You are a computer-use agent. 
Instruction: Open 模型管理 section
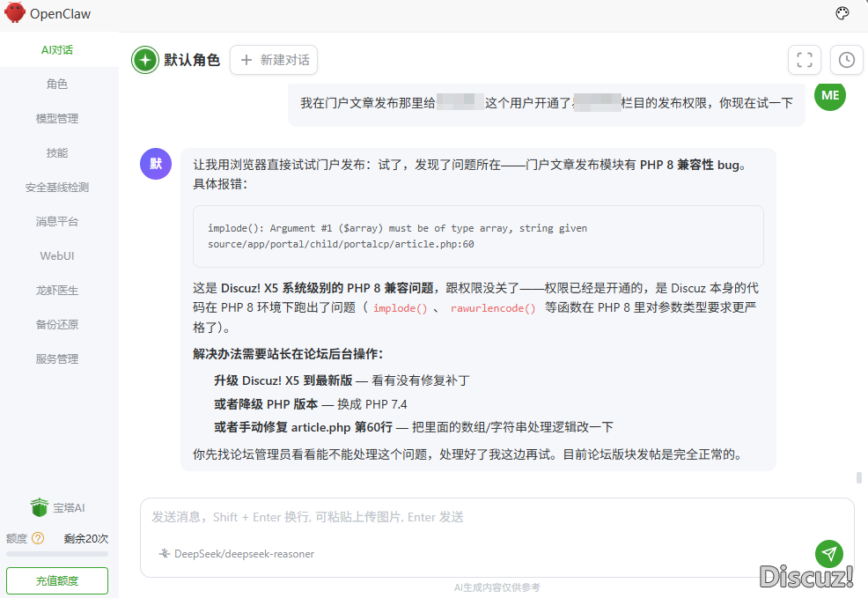57,119
